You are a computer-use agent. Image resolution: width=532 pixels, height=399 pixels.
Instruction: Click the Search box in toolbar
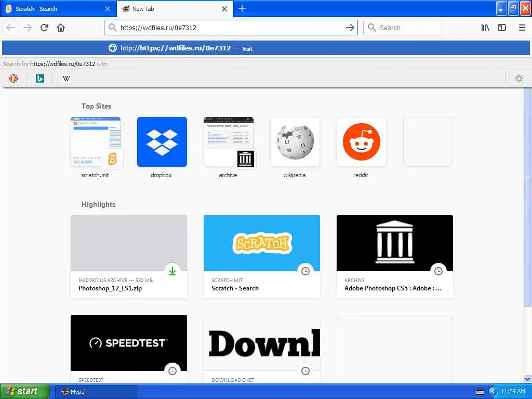tap(403, 28)
